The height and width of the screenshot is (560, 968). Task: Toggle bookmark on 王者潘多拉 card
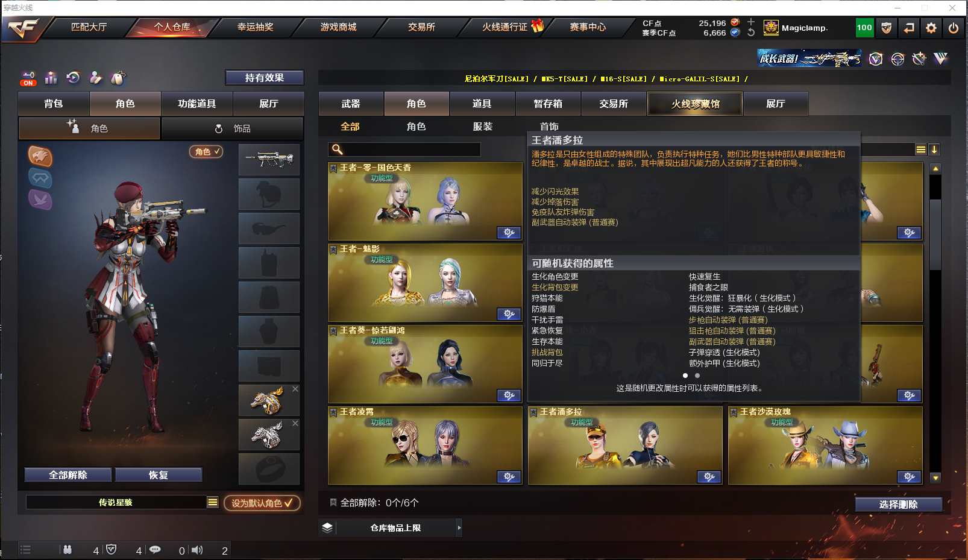(533, 412)
